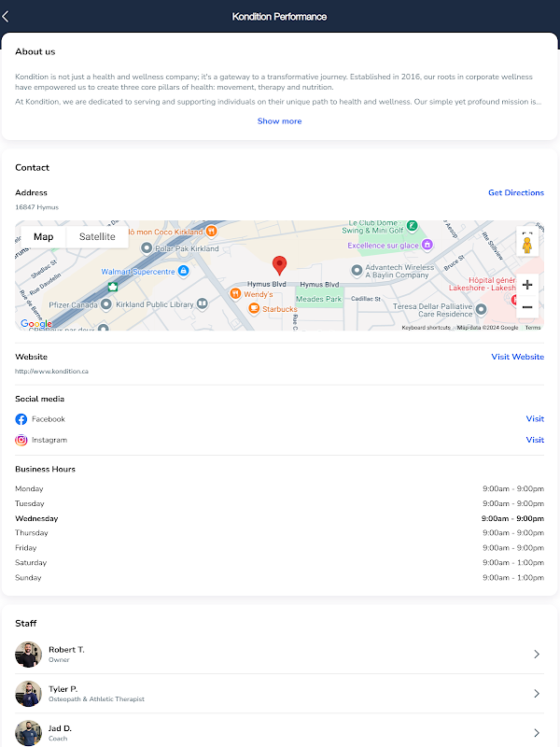Switch map to Map view
This screenshot has width=560, height=747.
click(x=43, y=237)
